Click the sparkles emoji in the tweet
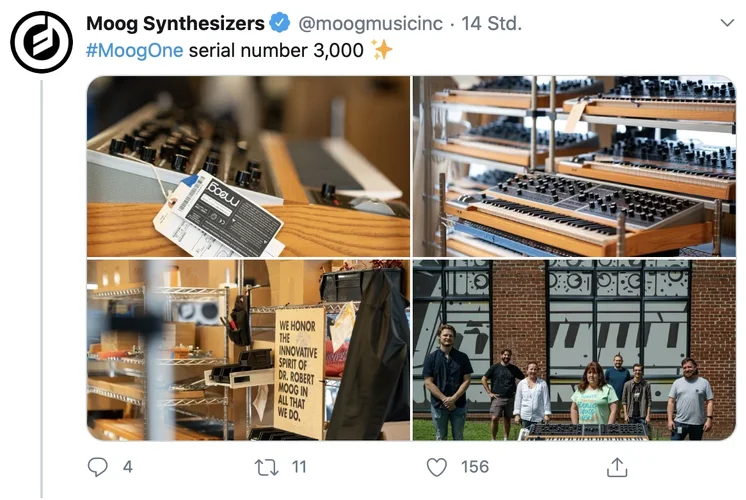This screenshot has width=746, height=500. [x=382, y=49]
